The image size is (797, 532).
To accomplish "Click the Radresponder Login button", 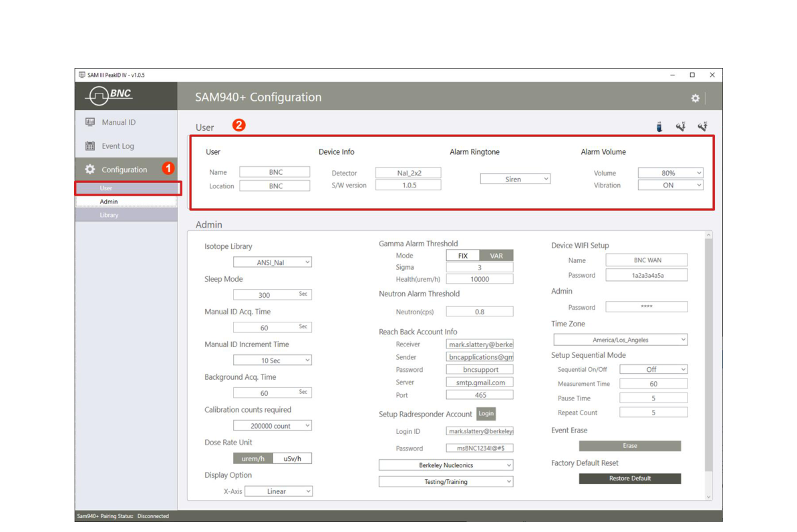I will 486,413.
